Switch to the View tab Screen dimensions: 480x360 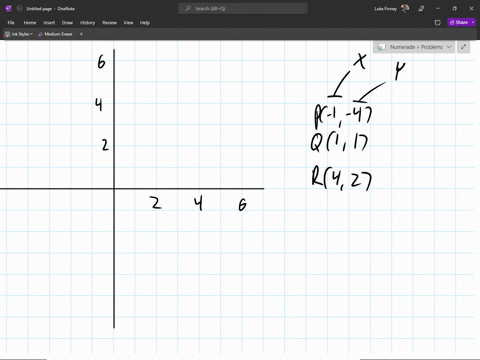[128, 23]
